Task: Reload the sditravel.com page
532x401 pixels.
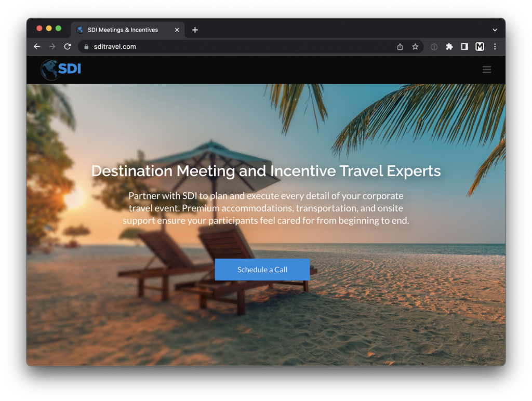Action: pyautogui.click(x=68, y=46)
